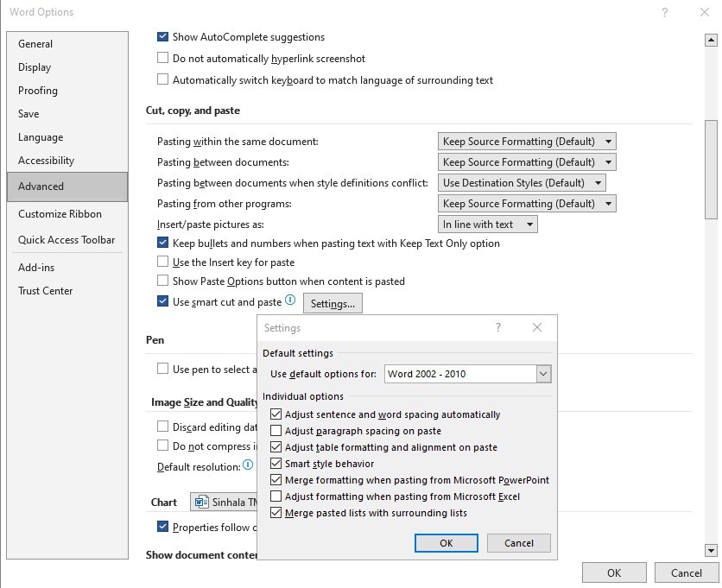Screen dimensions: 722x588
Task: Click OK in Word Options window
Action: click(614, 572)
